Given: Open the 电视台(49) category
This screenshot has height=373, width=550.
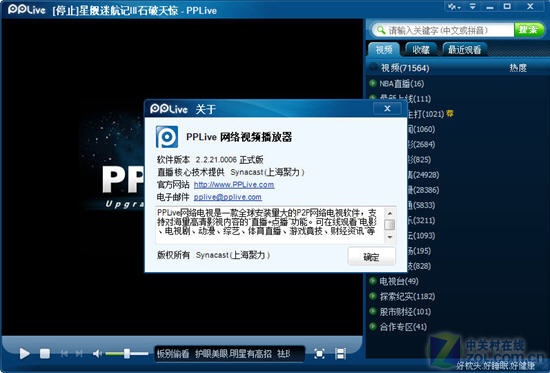Looking at the screenshot, I should (399, 281).
